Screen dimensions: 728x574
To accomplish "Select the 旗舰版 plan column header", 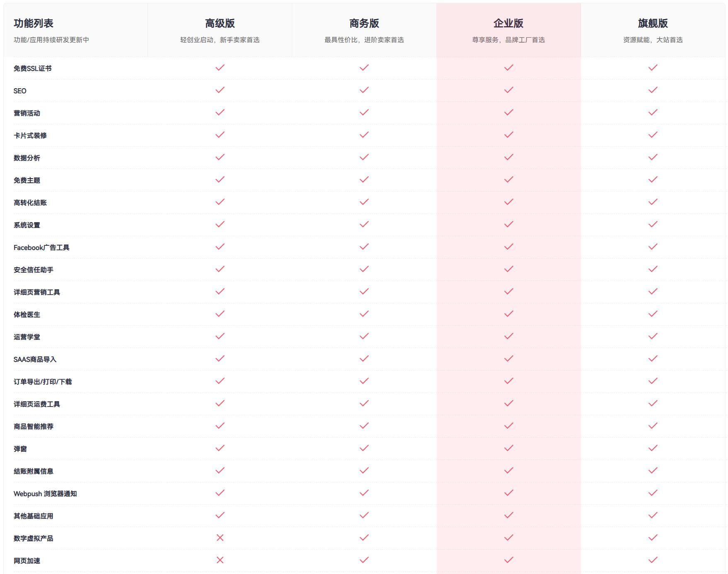I will pos(653,24).
